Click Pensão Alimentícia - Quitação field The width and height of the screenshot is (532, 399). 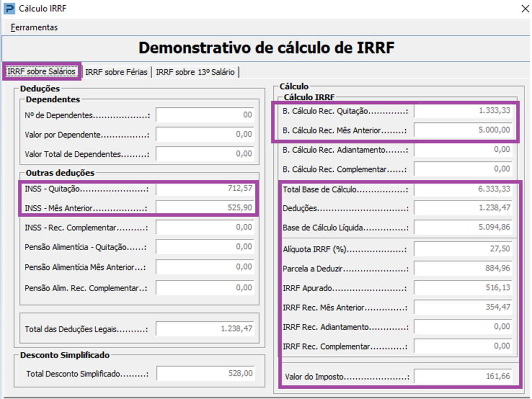click(206, 247)
